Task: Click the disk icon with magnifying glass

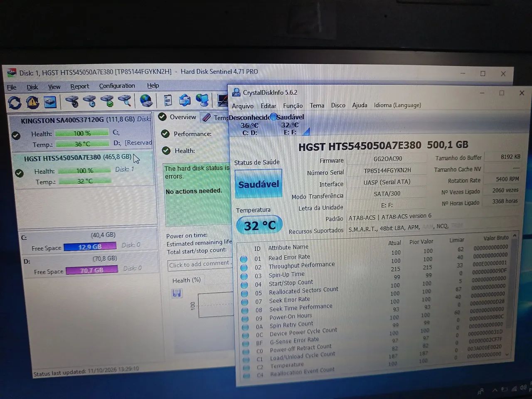Action: [x=124, y=101]
